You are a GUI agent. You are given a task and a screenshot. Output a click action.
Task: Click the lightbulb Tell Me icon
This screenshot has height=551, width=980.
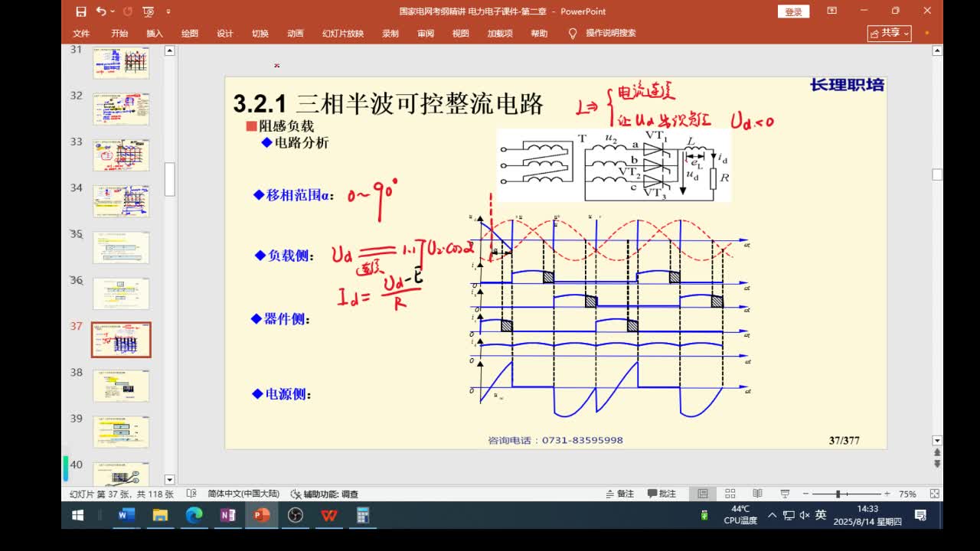[572, 34]
